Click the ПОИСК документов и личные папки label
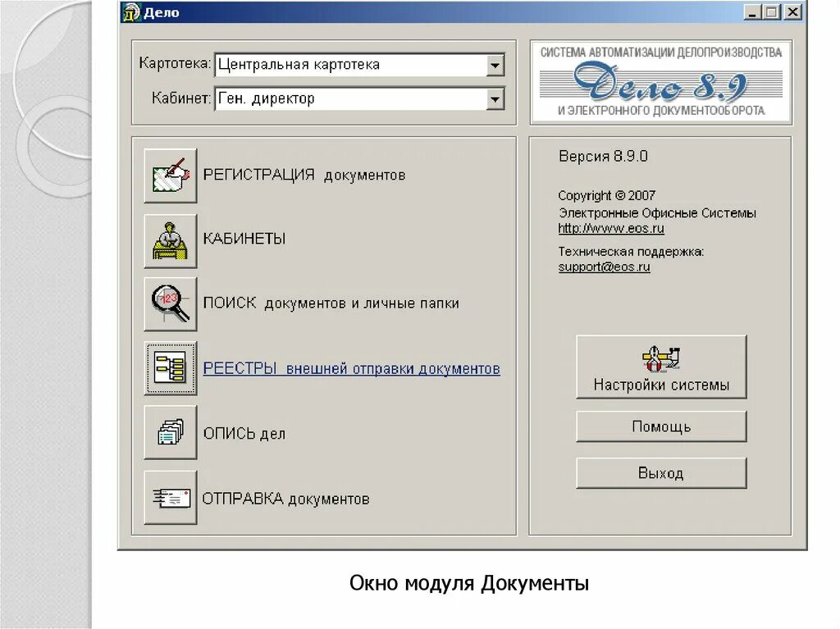840x629 pixels. [x=331, y=303]
